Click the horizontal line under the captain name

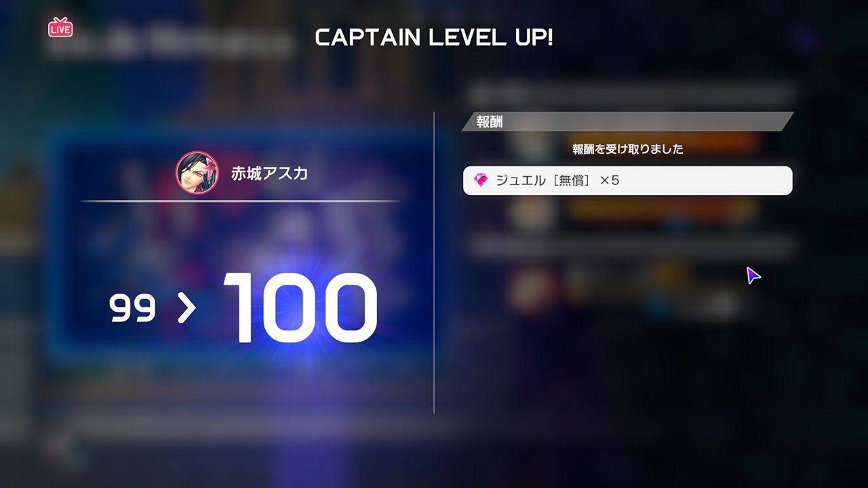coord(241,201)
